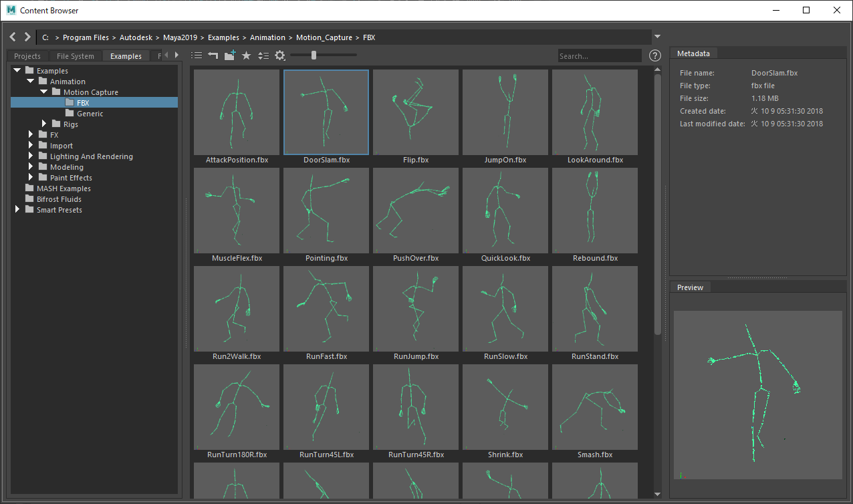Expand the Smart Presets folder
Viewport: 853px width, 504px height.
click(x=17, y=210)
